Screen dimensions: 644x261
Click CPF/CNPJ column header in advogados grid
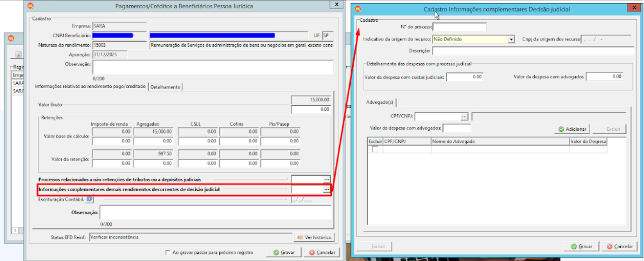[406, 141]
